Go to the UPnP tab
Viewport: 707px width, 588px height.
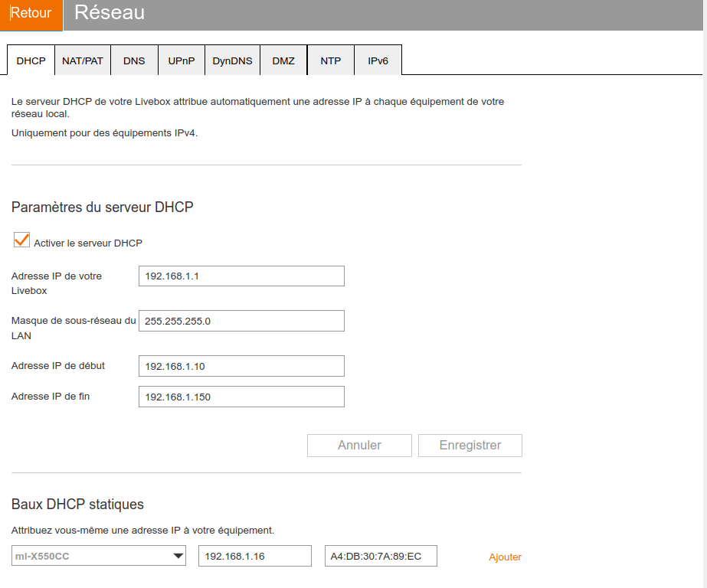[181, 61]
